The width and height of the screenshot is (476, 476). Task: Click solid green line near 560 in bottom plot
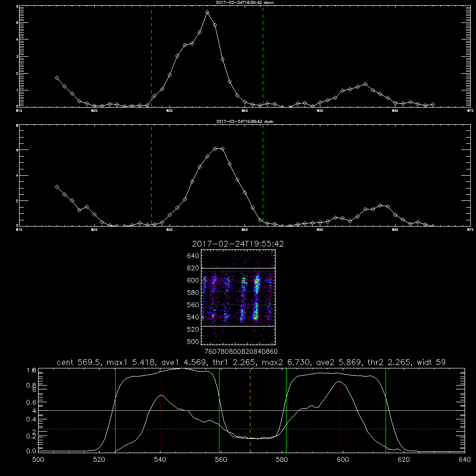[x=219, y=410]
